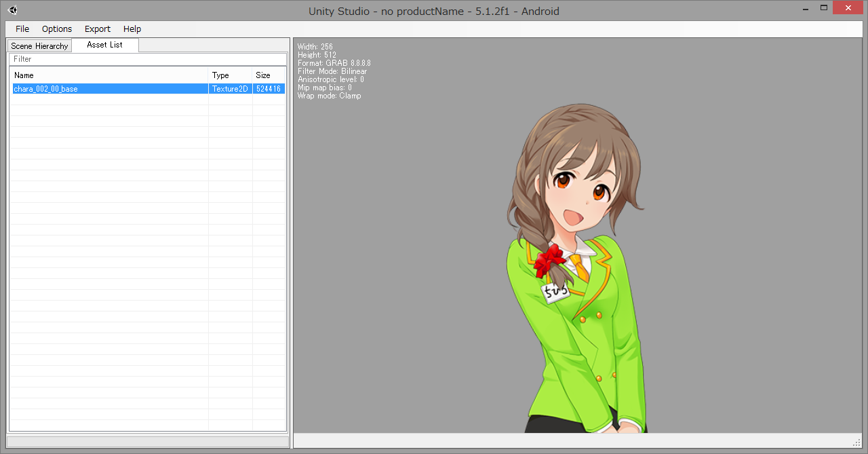This screenshot has height=454, width=868.
Task: Switch to the Scene Hierarchy tab
Action: click(39, 46)
